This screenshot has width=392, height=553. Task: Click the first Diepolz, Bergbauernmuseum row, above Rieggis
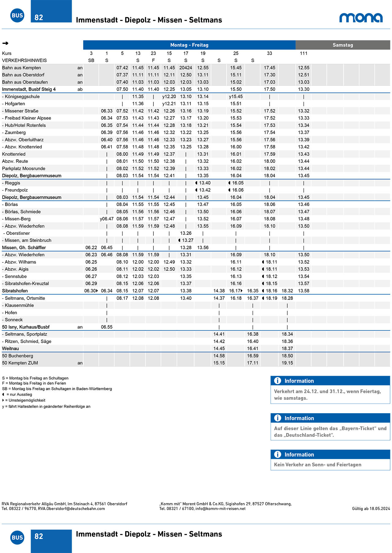32,176
